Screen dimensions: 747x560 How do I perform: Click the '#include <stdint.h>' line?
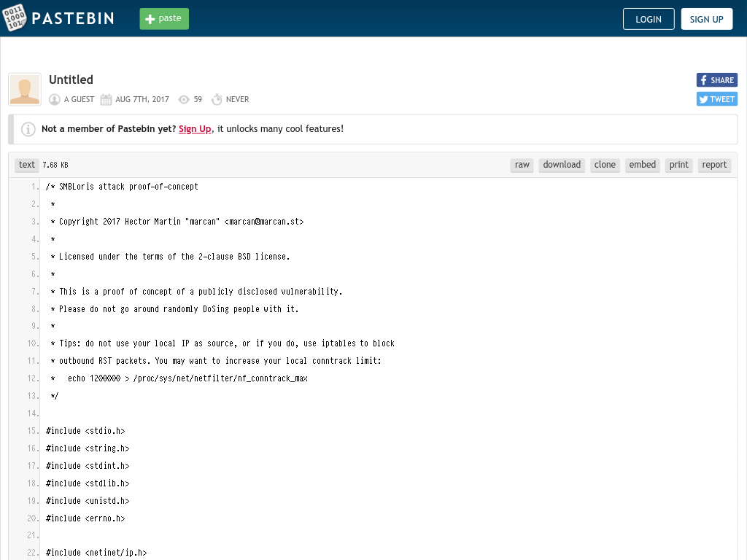pyautogui.click(x=88, y=466)
